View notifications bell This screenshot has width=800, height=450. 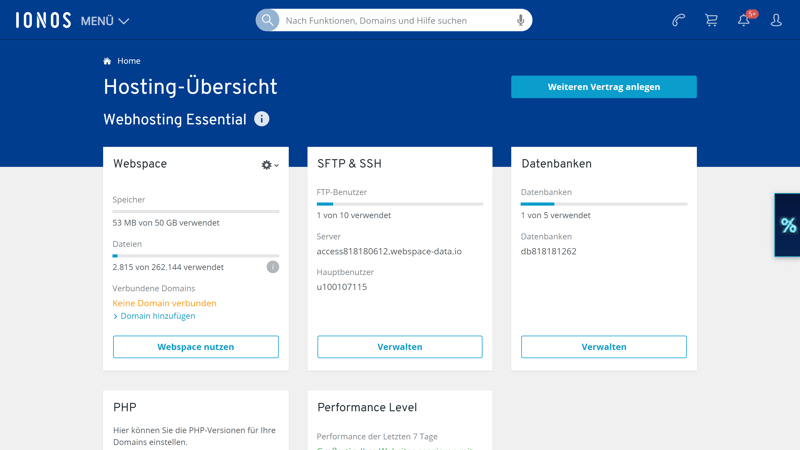pyautogui.click(x=744, y=20)
